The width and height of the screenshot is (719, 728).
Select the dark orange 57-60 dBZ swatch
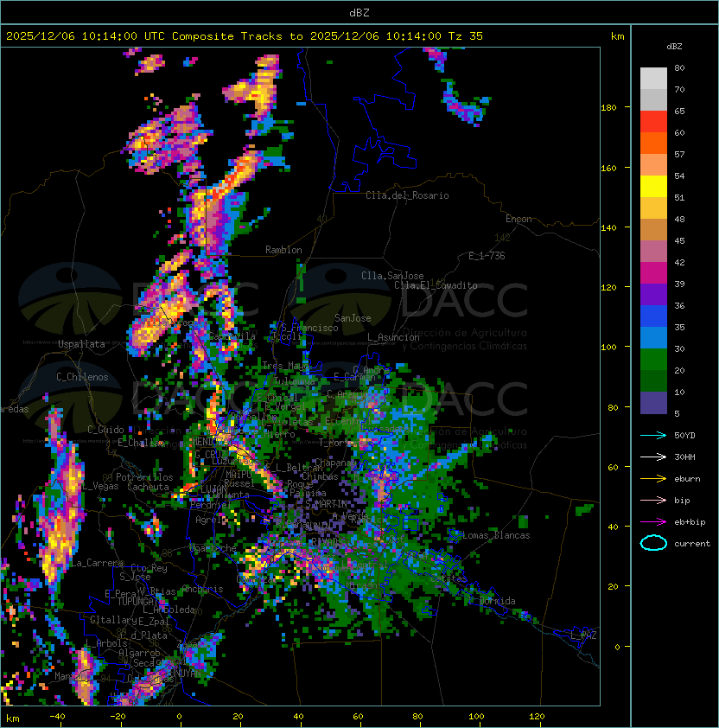tap(653, 143)
